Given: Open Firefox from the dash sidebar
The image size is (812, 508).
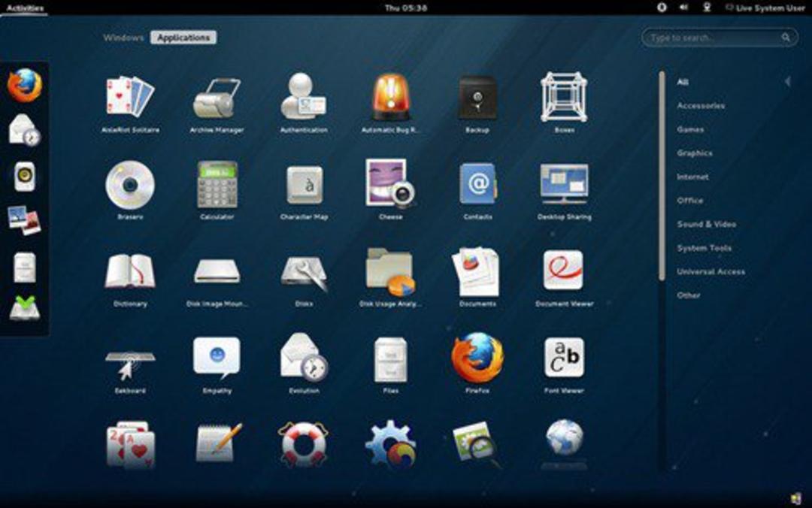Looking at the screenshot, I should [x=24, y=86].
